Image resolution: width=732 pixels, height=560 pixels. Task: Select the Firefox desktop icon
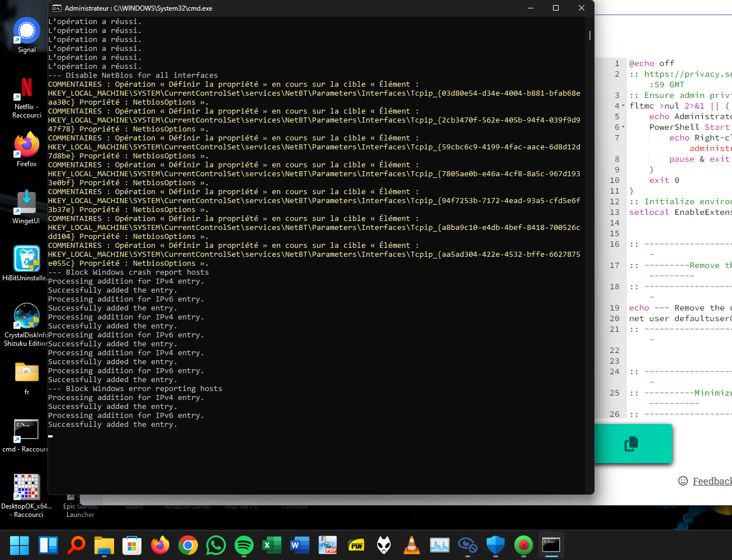27,149
